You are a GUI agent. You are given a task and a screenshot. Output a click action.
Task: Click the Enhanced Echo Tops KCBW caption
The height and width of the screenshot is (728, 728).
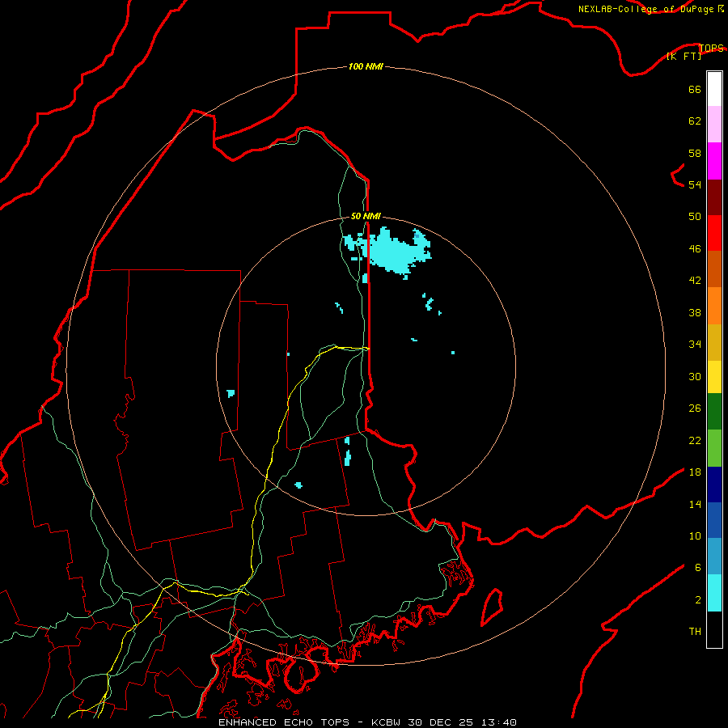tap(367, 722)
